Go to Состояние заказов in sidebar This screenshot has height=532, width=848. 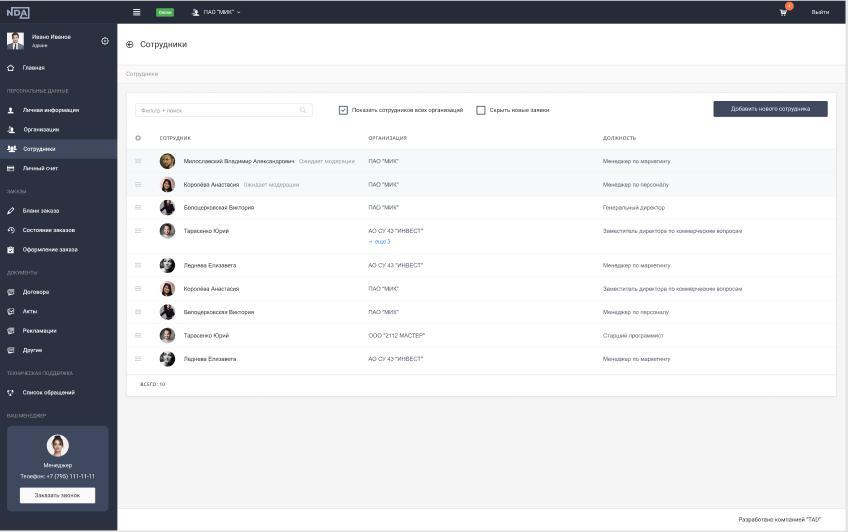[49, 230]
